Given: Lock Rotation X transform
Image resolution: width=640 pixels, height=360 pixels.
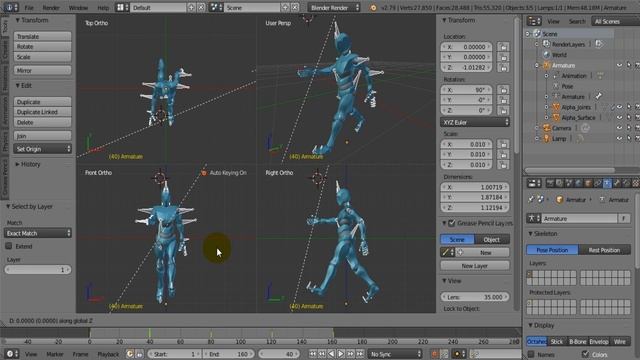Looking at the screenshot, I should [x=503, y=90].
